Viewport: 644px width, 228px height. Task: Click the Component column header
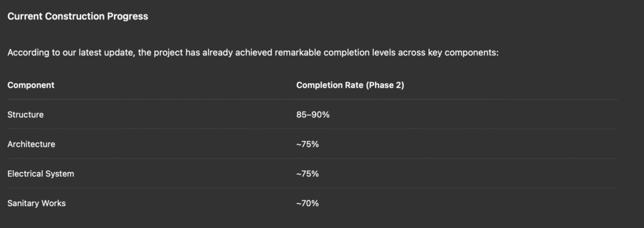point(31,85)
